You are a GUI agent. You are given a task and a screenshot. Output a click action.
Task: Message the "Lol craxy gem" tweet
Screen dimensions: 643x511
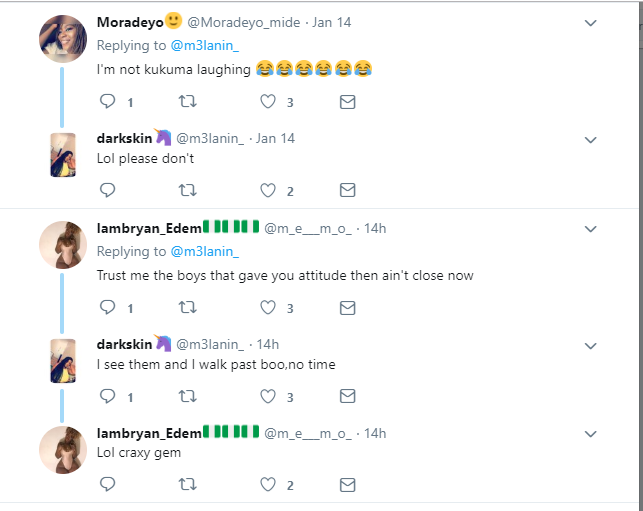point(347,485)
